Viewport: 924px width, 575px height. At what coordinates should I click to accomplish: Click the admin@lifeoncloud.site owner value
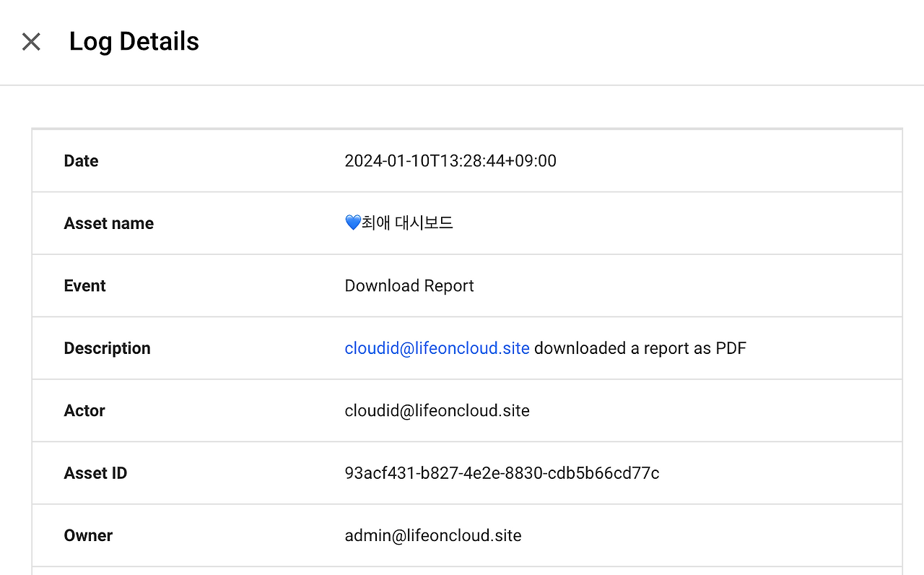tap(432, 536)
